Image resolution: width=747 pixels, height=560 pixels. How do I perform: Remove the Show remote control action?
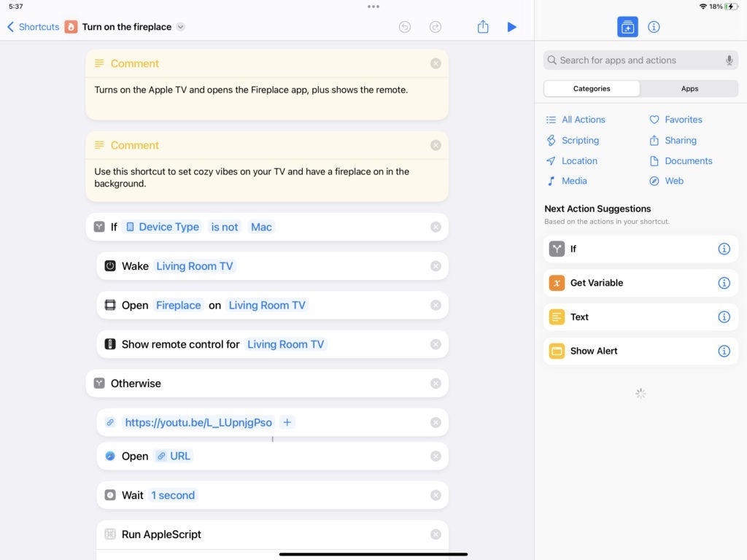tap(436, 344)
